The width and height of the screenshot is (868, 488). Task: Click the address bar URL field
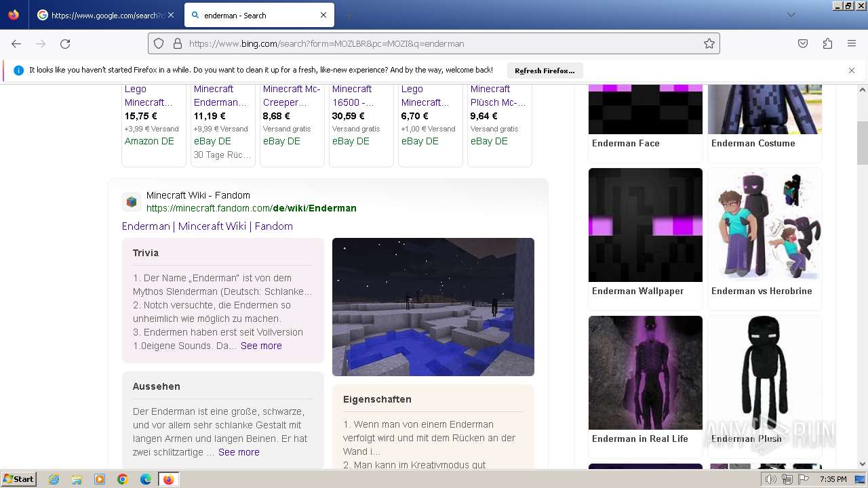(x=434, y=43)
